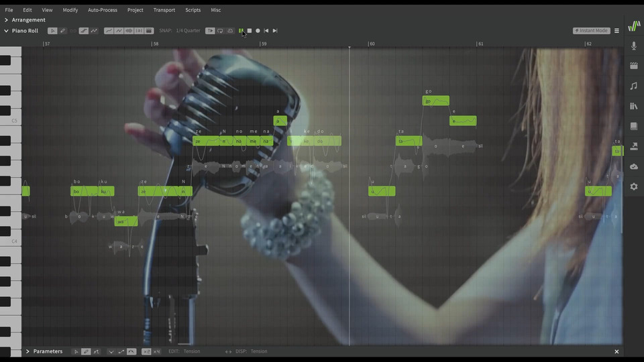Viewport: 644px width, 362px height.
Task: Open the Library books panel
Action: [x=634, y=106]
